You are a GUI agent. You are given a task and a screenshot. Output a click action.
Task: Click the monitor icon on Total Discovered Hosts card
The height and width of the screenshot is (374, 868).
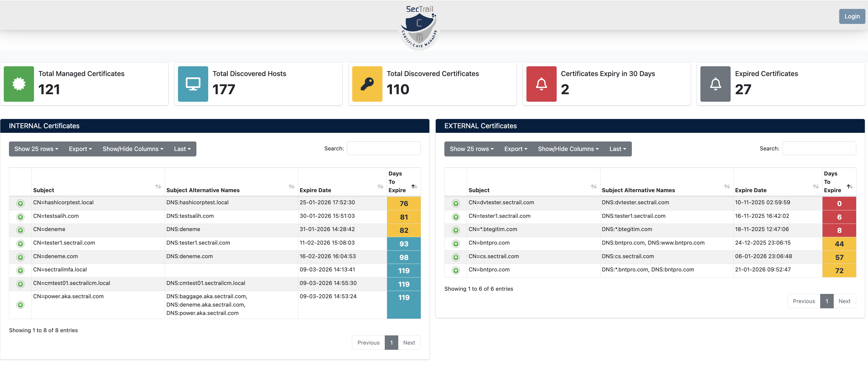tap(193, 84)
